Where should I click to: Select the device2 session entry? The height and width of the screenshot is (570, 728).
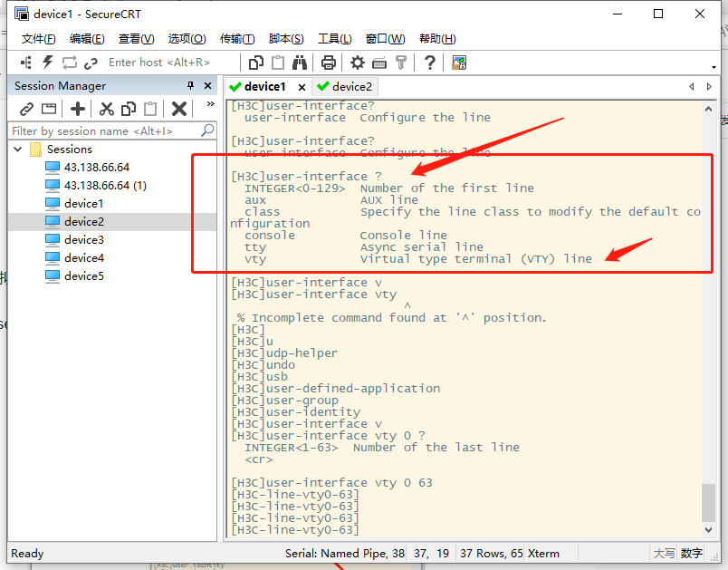pyautogui.click(x=83, y=222)
